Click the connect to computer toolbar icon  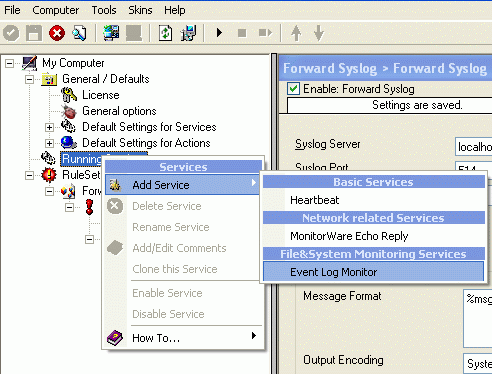[111, 33]
